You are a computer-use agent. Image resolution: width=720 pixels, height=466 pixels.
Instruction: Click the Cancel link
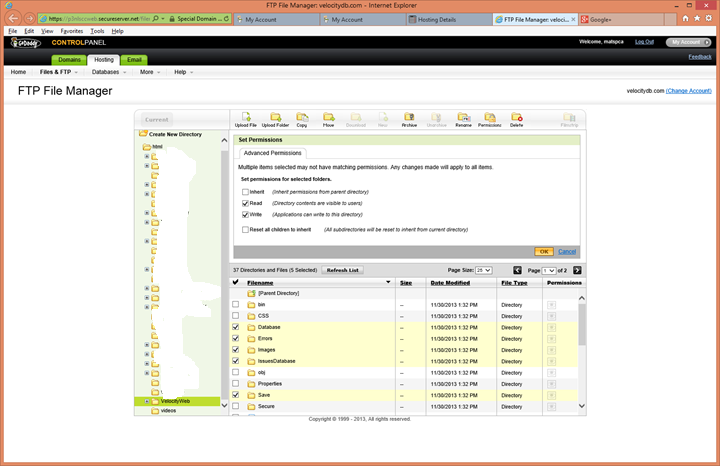click(x=567, y=252)
